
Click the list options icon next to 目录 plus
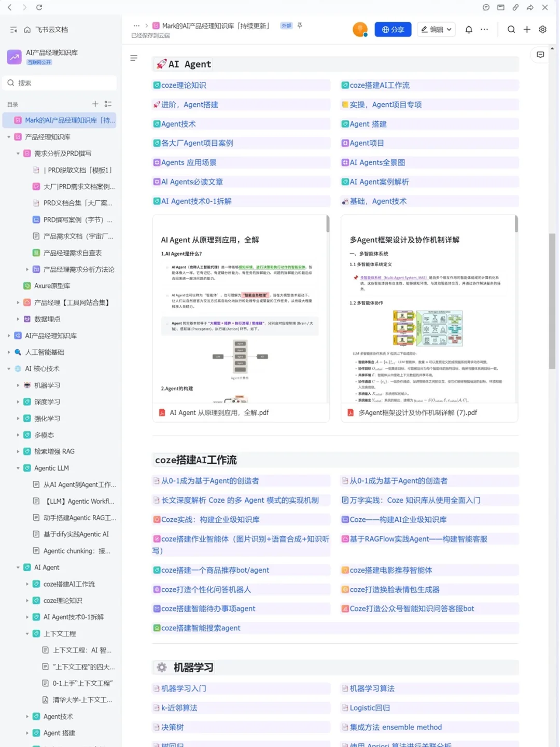[108, 104]
